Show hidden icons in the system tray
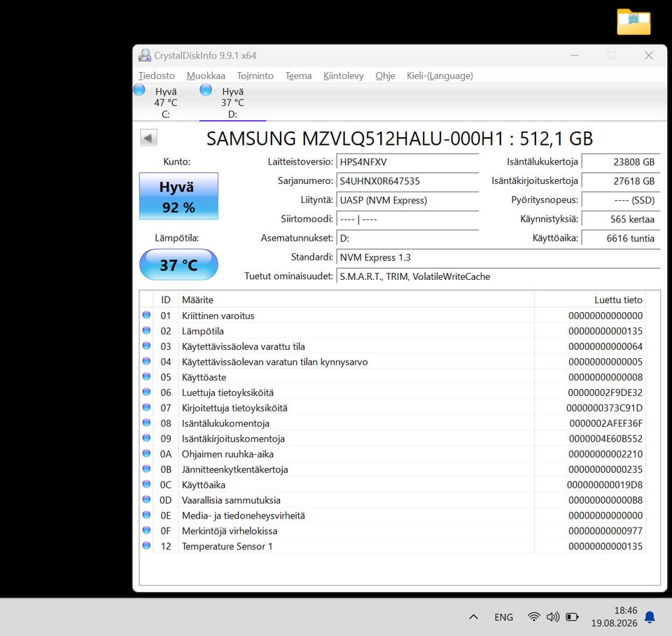Image resolution: width=672 pixels, height=636 pixels. [474, 617]
